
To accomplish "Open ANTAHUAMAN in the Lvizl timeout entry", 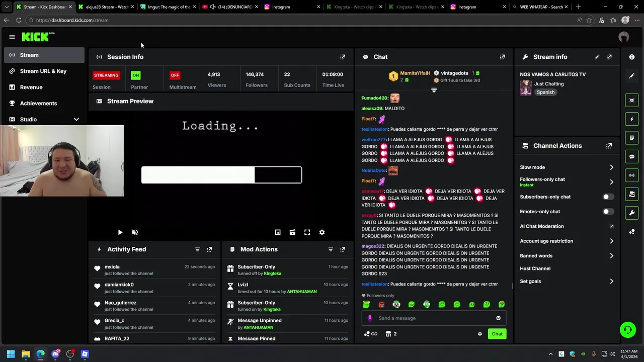I will pos(302,292).
